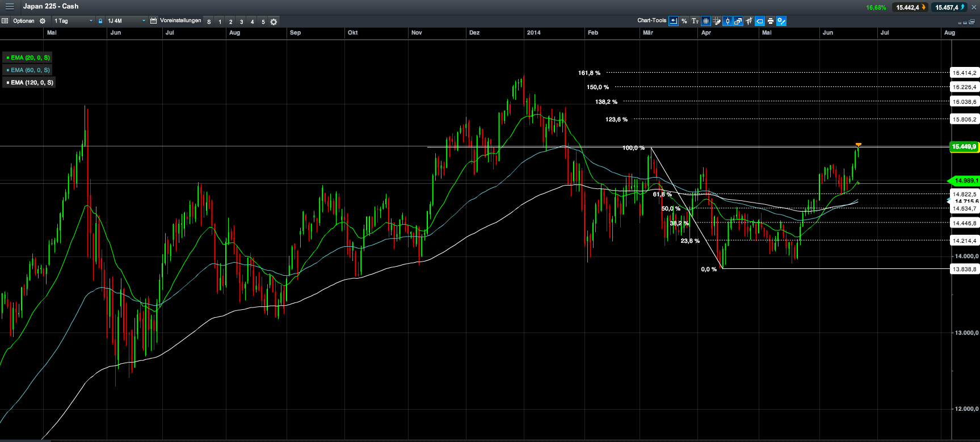Click the list icon left of Optionen
The width and height of the screenshot is (980, 442).
coord(5,21)
